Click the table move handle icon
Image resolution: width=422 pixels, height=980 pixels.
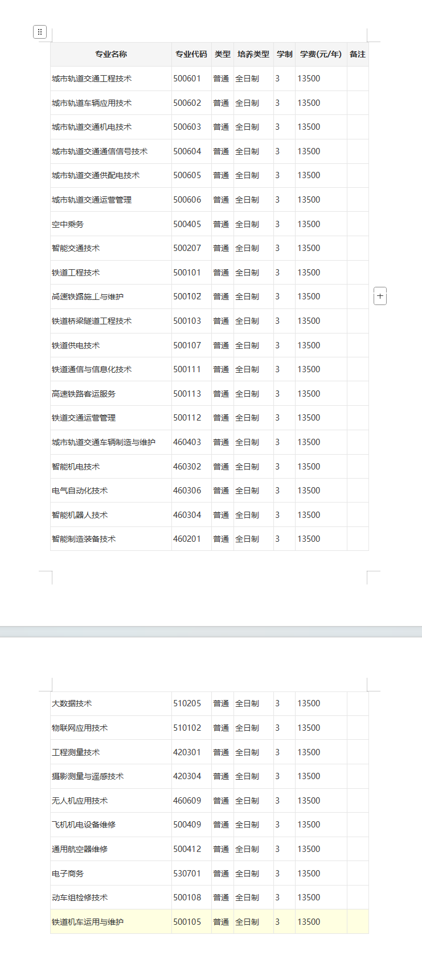tap(40, 32)
